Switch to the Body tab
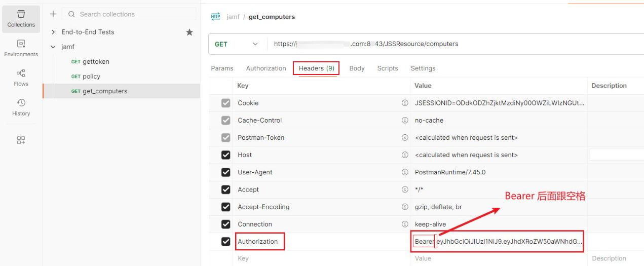The width and height of the screenshot is (644, 266). coord(357,68)
